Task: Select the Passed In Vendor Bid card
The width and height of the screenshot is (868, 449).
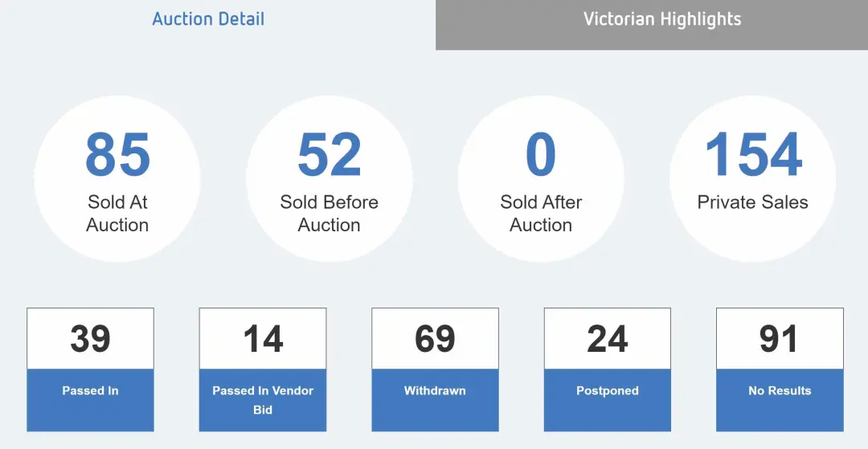Action: (x=263, y=369)
